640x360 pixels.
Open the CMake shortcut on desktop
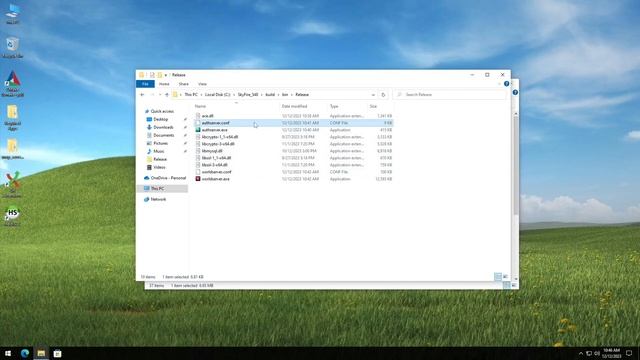tap(13, 84)
